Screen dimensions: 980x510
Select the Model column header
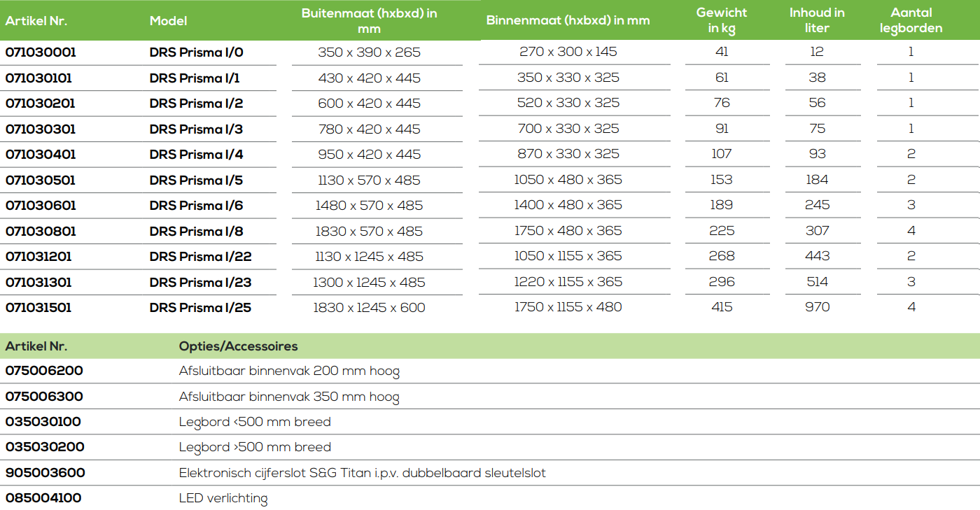point(168,21)
